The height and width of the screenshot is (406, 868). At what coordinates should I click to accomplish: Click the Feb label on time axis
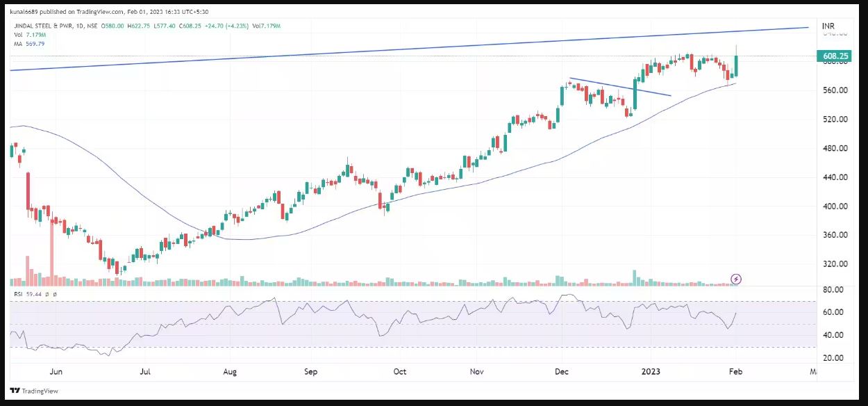pos(735,372)
